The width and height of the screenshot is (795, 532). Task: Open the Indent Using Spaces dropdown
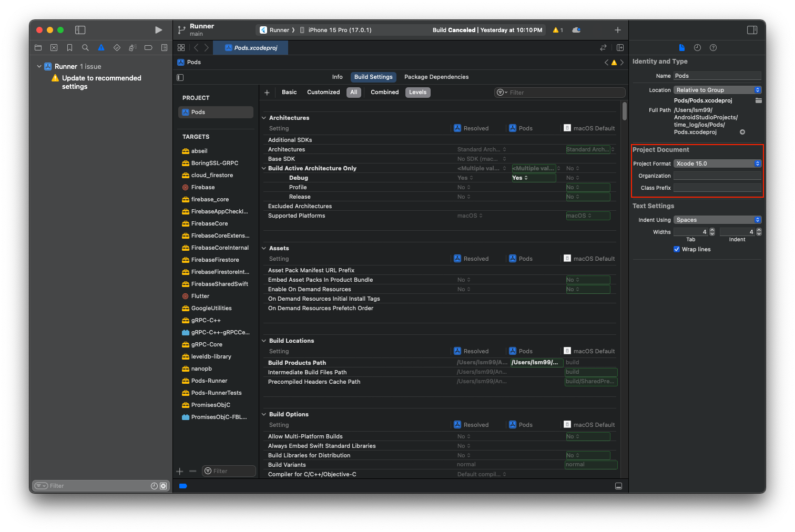click(717, 220)
